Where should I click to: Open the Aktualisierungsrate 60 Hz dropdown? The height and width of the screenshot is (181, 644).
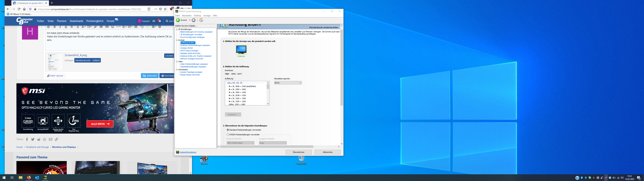(288, 83)
